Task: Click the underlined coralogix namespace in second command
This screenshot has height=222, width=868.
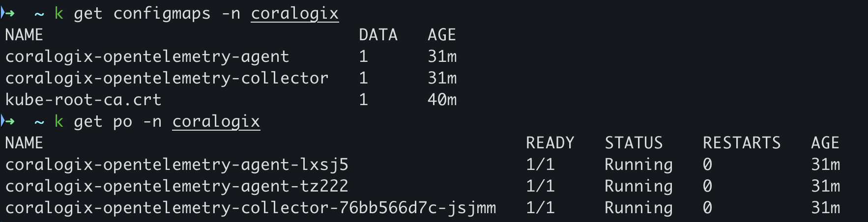Action: tap(216, 122)
